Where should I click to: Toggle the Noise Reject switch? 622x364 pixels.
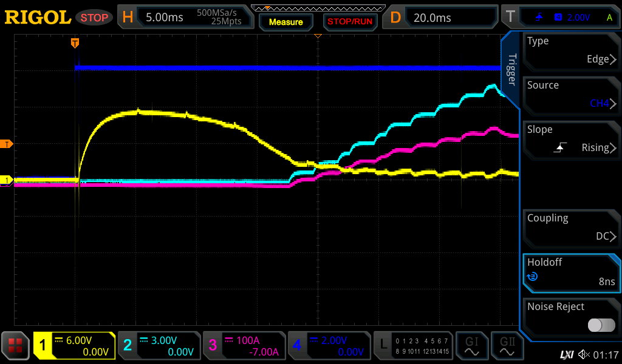coord(601,325)
